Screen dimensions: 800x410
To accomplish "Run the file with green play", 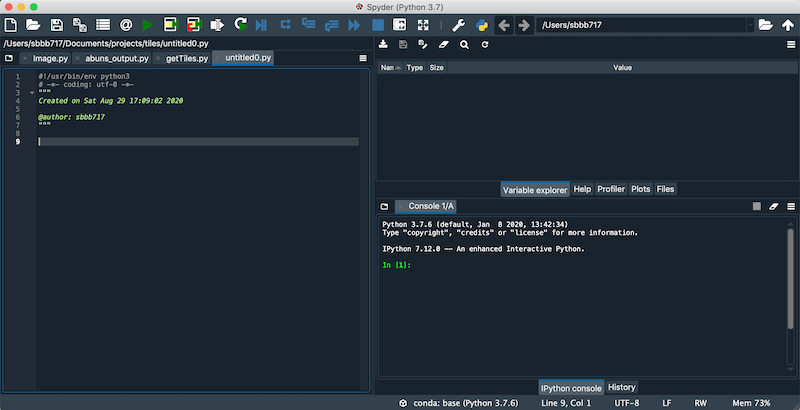I will tap(147, 24).
